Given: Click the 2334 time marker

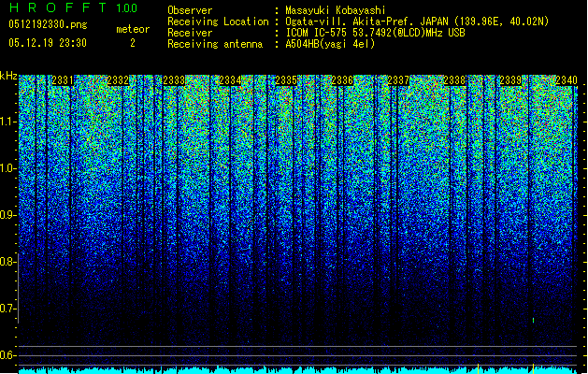Looking at the screenshot, I should click(x=230, y=80).
